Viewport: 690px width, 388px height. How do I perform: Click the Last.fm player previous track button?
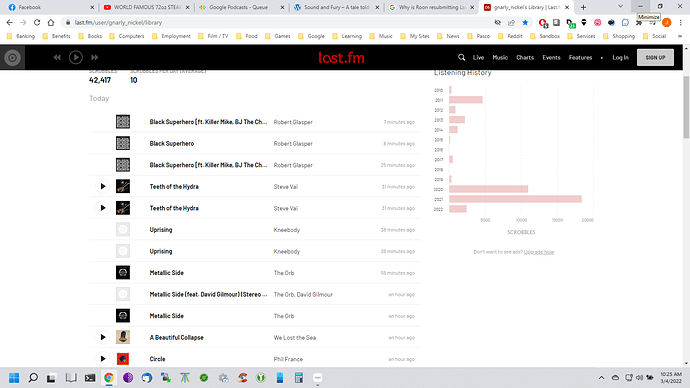tap(57, 57)
